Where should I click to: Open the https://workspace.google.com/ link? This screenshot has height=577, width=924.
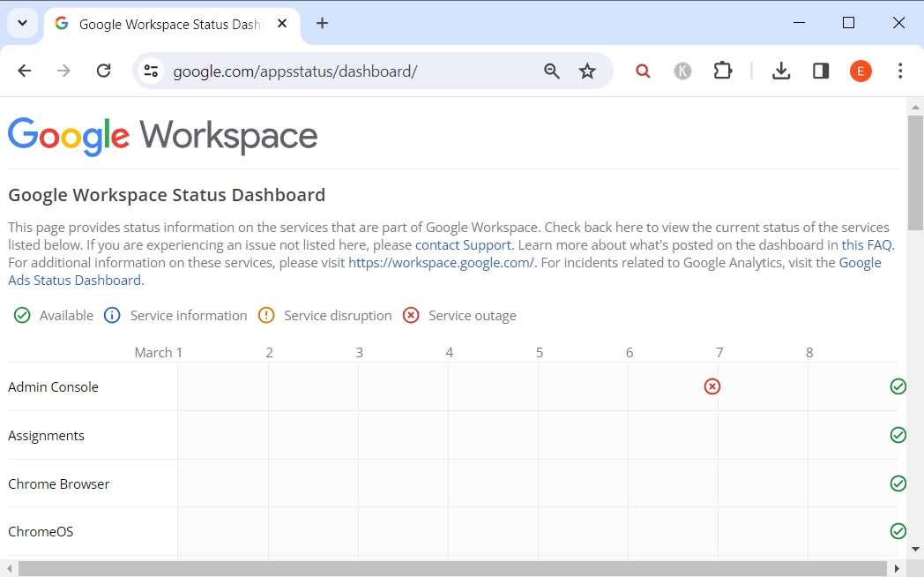tap(442, 263)
